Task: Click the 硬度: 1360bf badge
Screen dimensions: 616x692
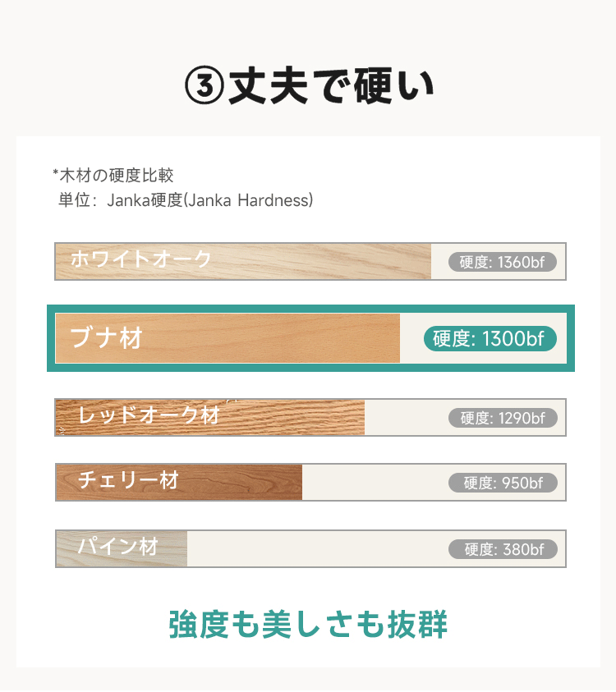Action: [x=503, y=263]
